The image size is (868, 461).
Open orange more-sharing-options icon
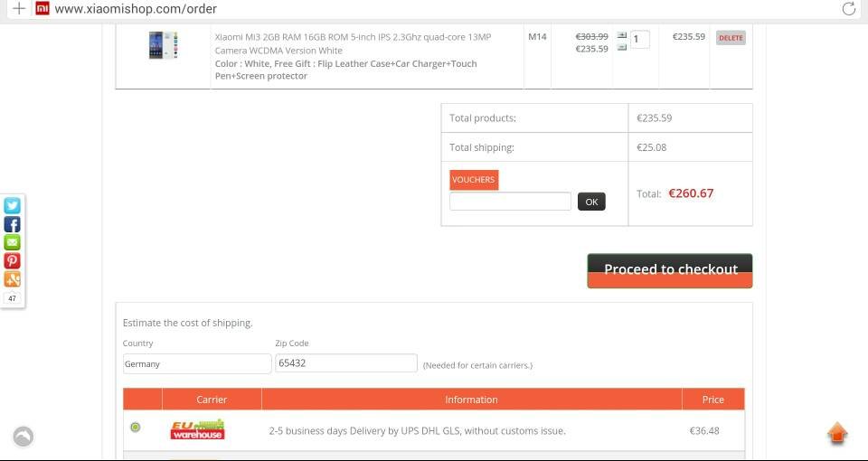[12, 279]
